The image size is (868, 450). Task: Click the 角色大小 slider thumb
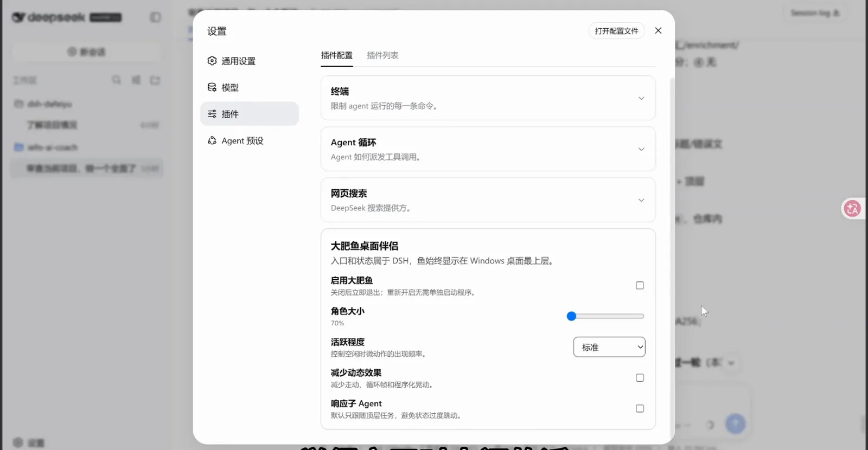pyautogui.click(x=571, y=316)
